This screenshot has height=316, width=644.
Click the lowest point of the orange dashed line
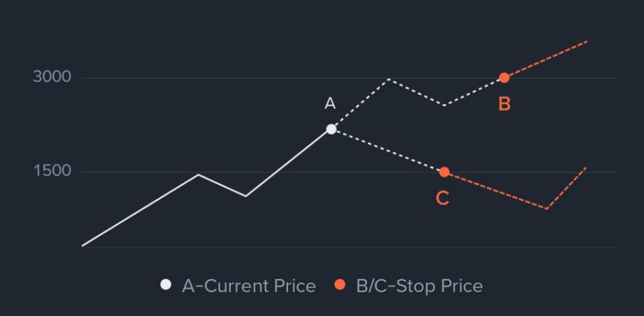pyautogui.click(x=547, y=208)
